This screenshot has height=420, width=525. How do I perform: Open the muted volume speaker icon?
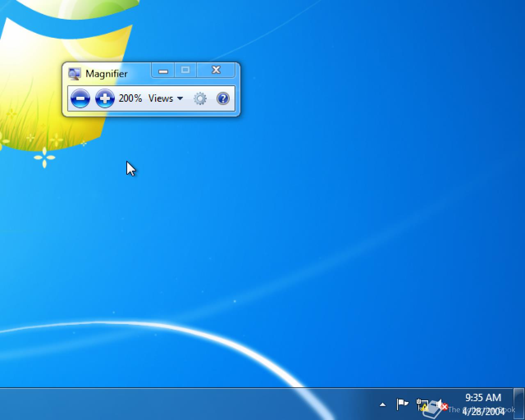[441, 405]
